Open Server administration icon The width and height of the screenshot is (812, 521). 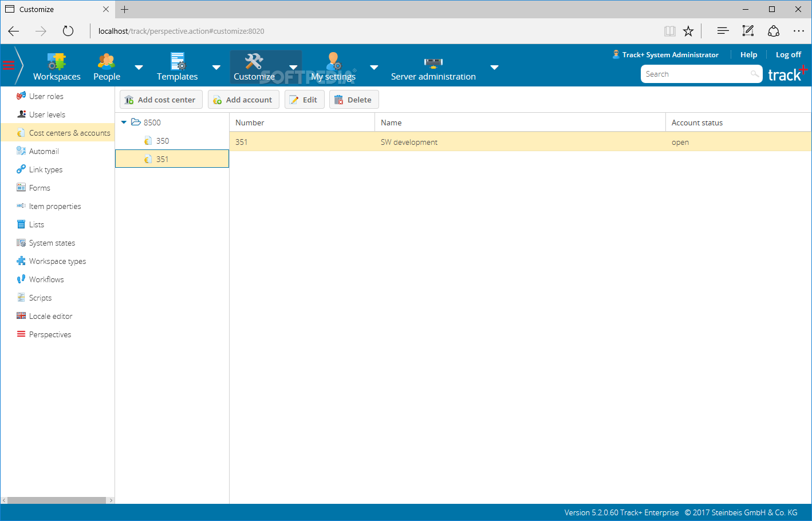[x=433, y=62]
